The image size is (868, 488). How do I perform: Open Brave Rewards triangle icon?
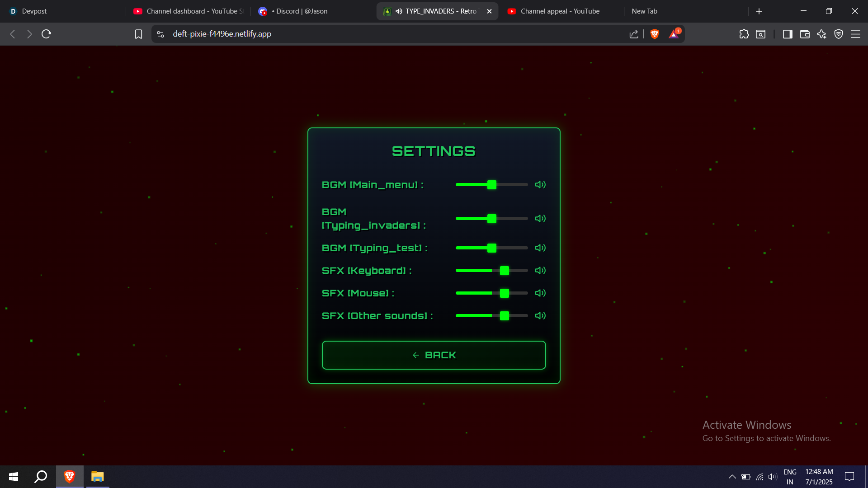coord(674,34)
